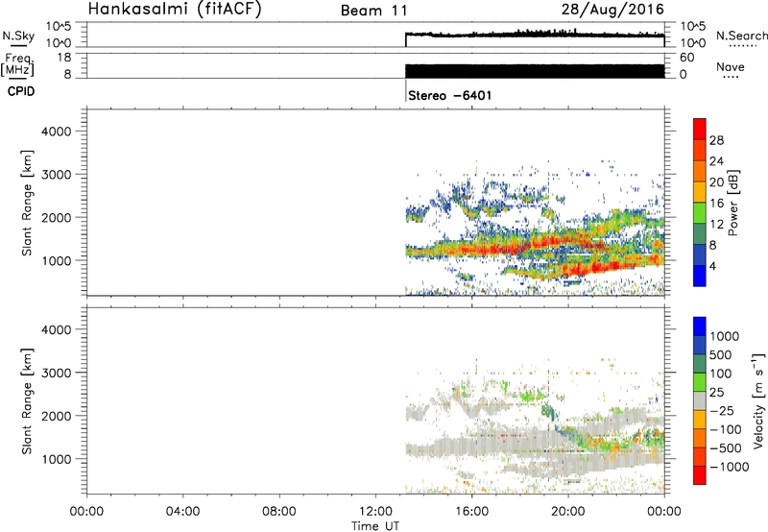Viewport: 768px width, 532px height.
Task: Select the 20:00 time tick label
Action: (567, 512)
